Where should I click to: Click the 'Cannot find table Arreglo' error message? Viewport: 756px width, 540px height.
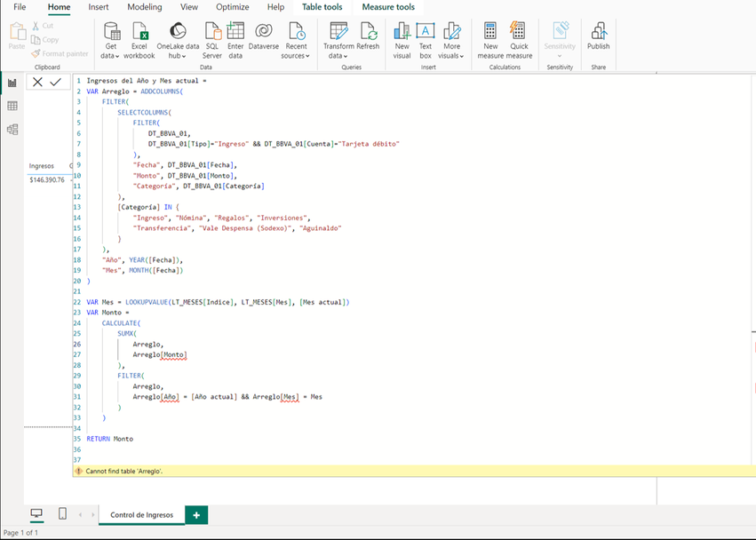(x=123, y=471)
